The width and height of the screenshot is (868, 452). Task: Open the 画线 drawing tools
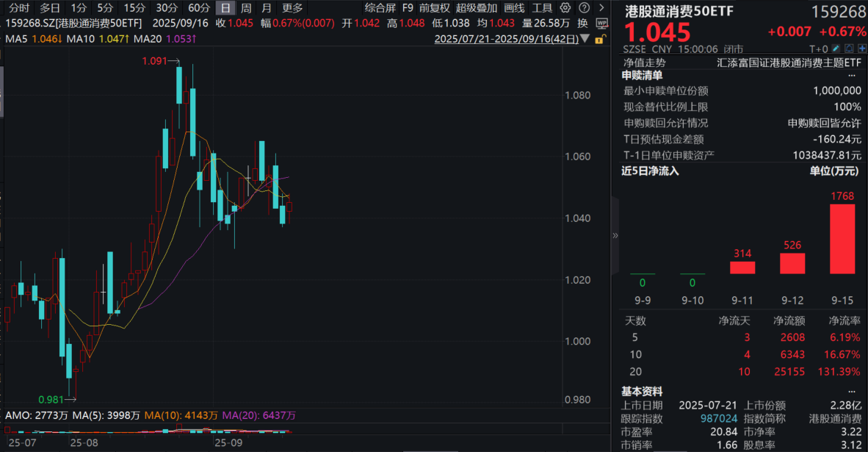pos(514,8)
